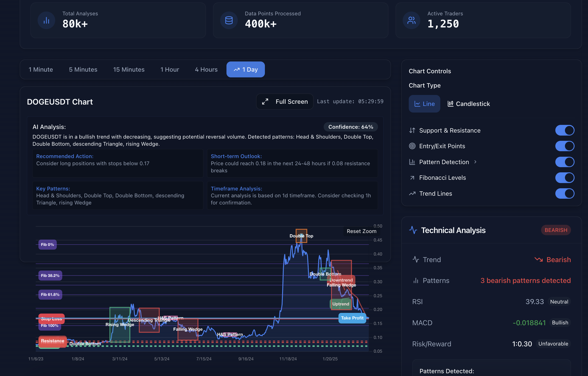The image size is (588, 376).
Task: Click the Technical Analysis pulse icon
Action: pos(413,230)
